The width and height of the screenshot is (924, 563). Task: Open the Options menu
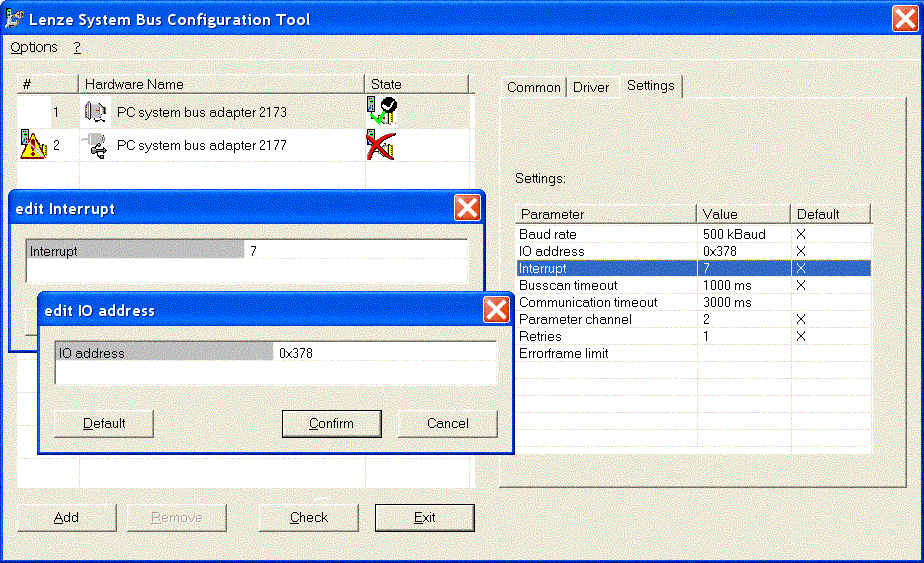pyautogui.click(x=34, y=47)
